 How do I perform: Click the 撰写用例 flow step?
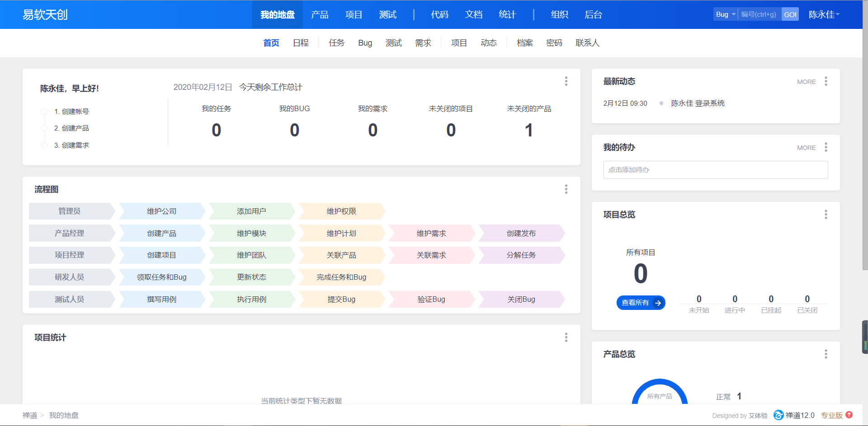162,300
